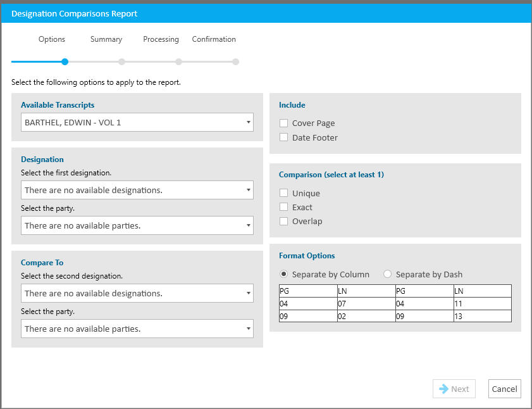Open the second designation dropdown

tap(137, 293)
